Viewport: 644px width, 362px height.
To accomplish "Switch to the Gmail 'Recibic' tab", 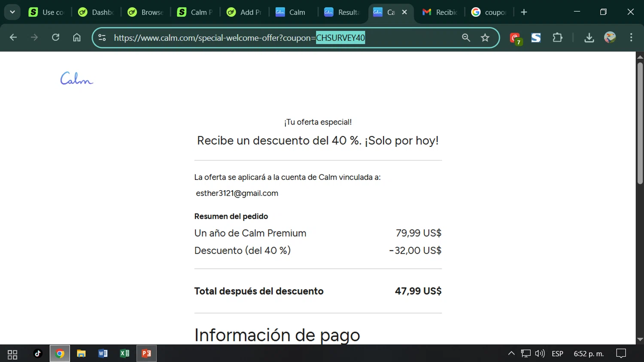I will tap(440, 12).
